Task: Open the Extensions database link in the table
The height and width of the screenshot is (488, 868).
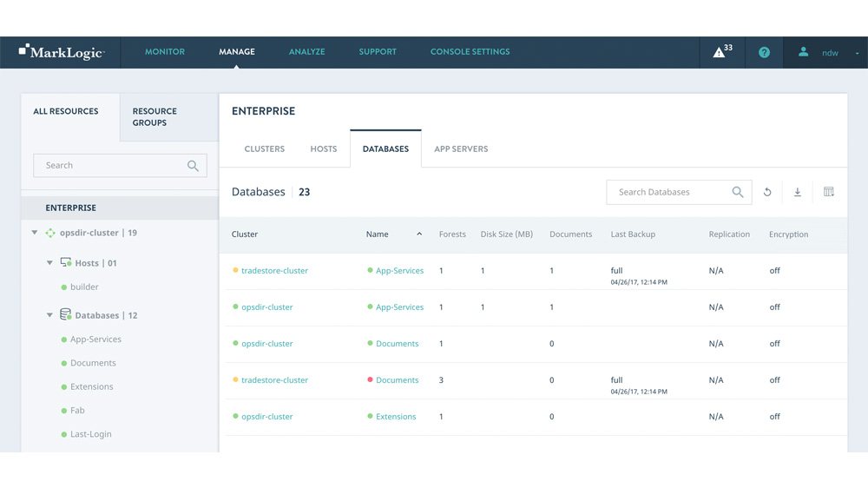Action: (x=396, y=417)
